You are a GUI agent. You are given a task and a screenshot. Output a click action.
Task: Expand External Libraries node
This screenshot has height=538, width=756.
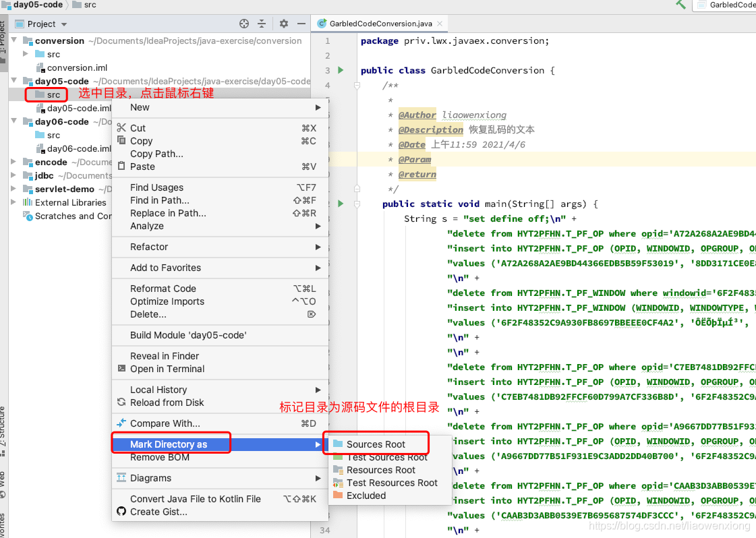point(14,202)
